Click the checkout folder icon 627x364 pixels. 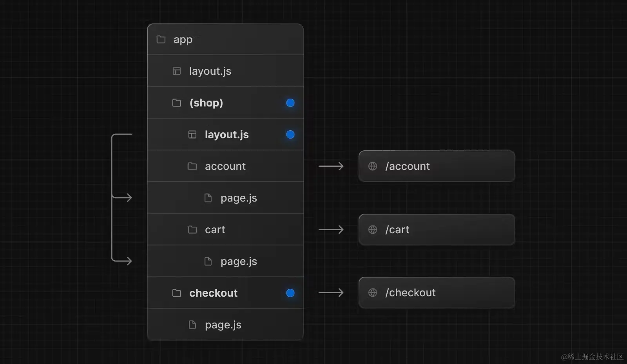click(177, 293)
